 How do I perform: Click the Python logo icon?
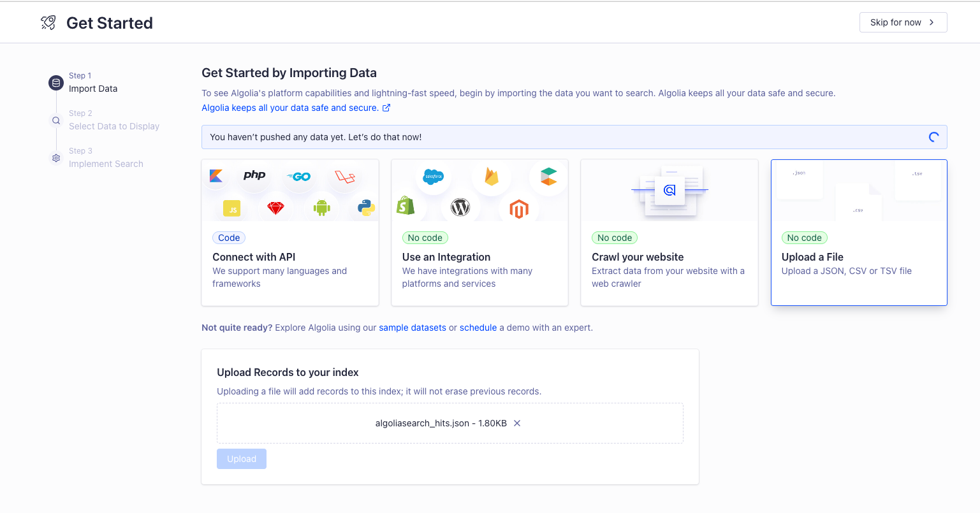(366, 208)
